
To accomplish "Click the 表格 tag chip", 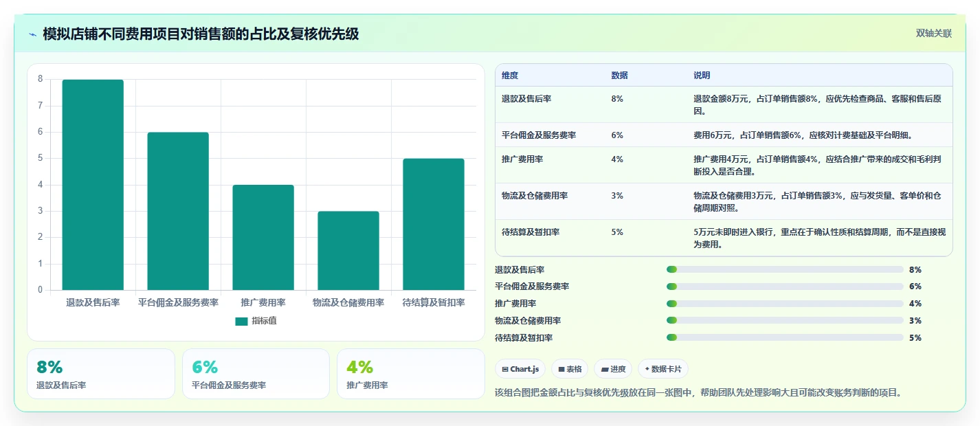I will tap(570, 369).
